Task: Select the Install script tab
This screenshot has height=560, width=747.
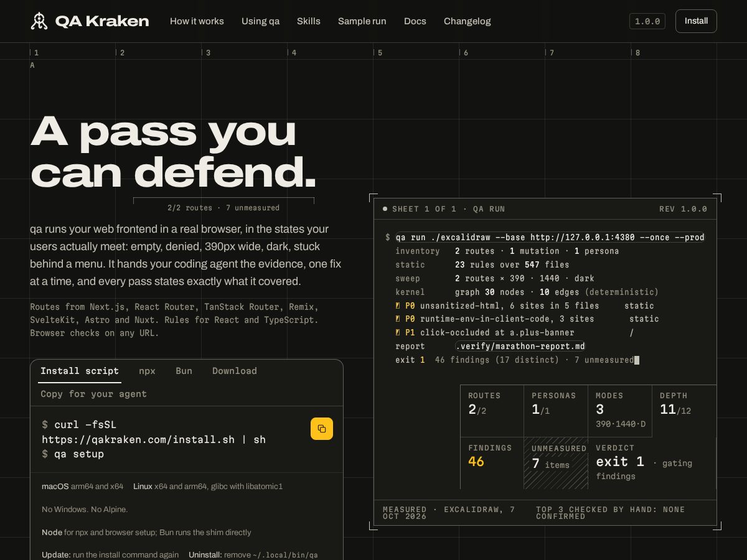Action: point(80,371)
